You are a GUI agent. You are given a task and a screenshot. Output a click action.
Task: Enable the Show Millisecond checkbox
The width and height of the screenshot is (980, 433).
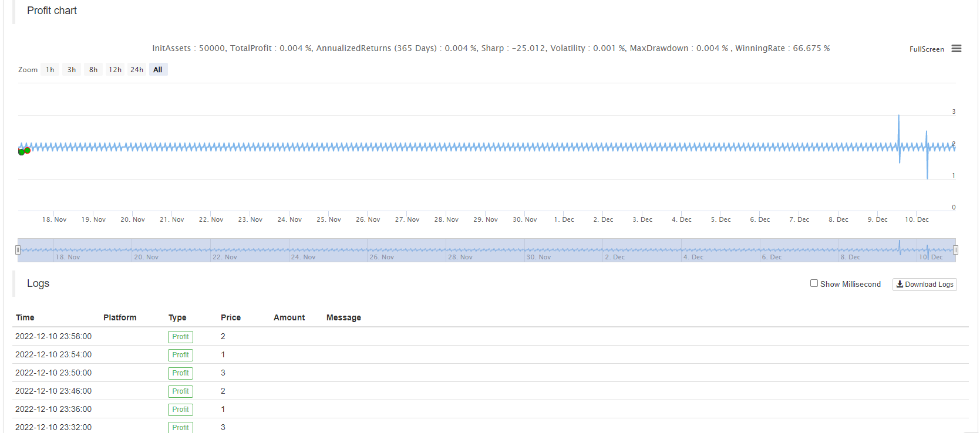[814, 283]
